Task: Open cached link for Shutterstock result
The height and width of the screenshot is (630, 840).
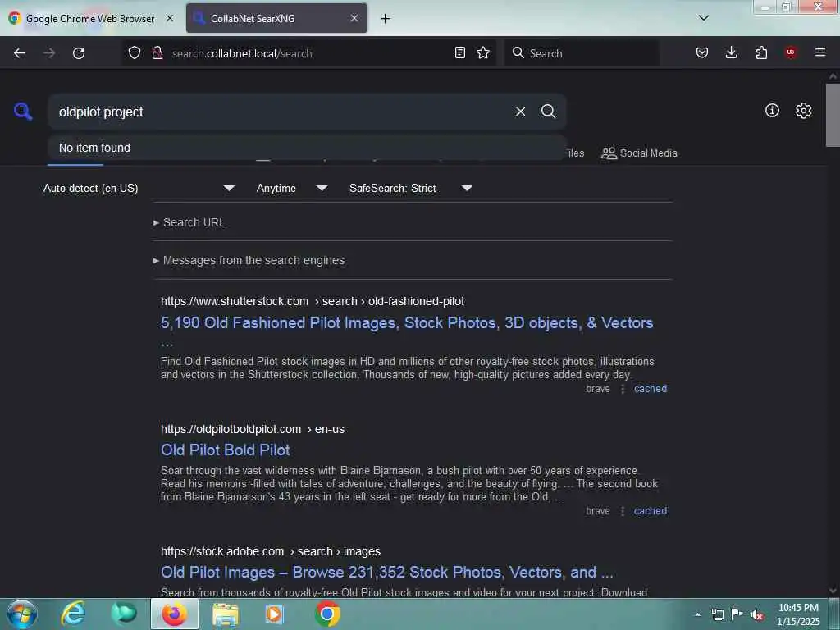Action: coord(651,389)
